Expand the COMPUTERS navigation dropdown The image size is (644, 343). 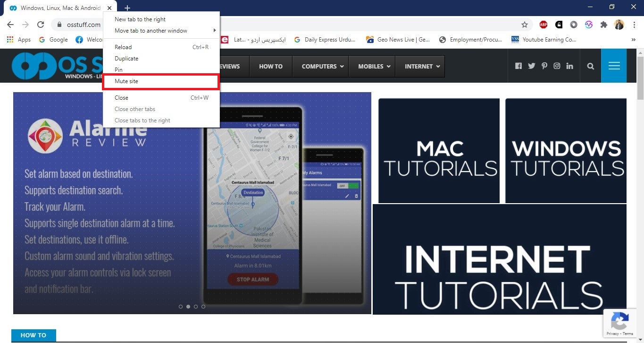(x=320, y=66)
